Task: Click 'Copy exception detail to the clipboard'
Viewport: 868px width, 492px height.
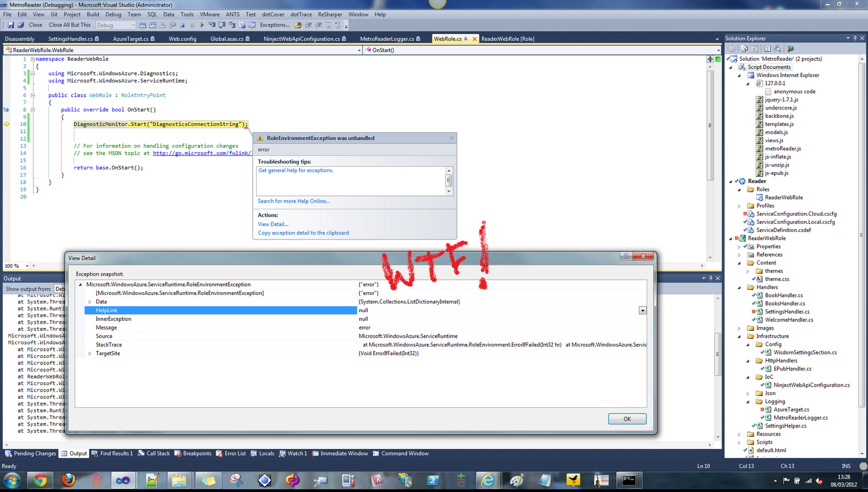Action: click(x=303, y=233)
